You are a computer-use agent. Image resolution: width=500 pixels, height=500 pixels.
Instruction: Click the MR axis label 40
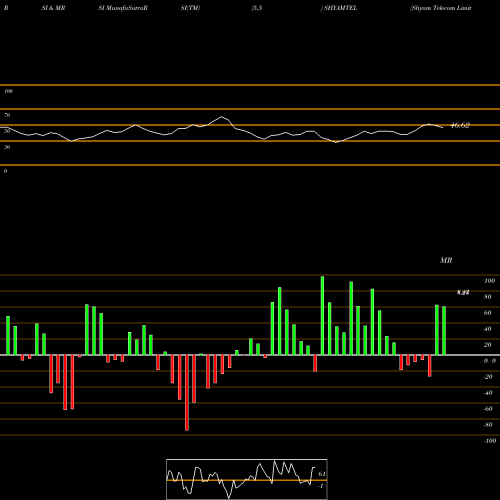click(488, 329)
